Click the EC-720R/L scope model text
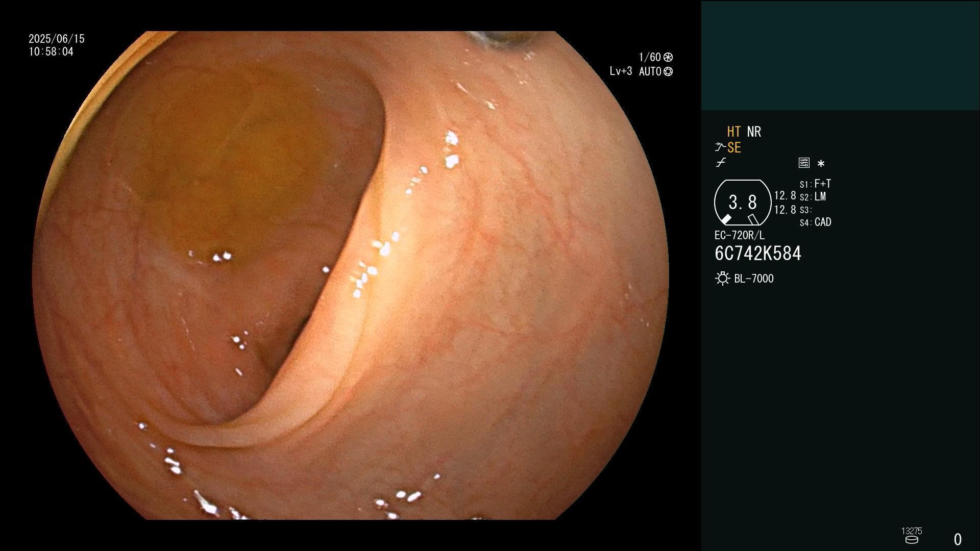 (x=740, y=235)
